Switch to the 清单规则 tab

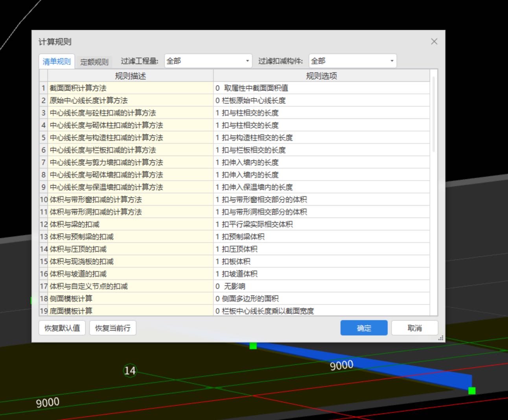point(57,61)
